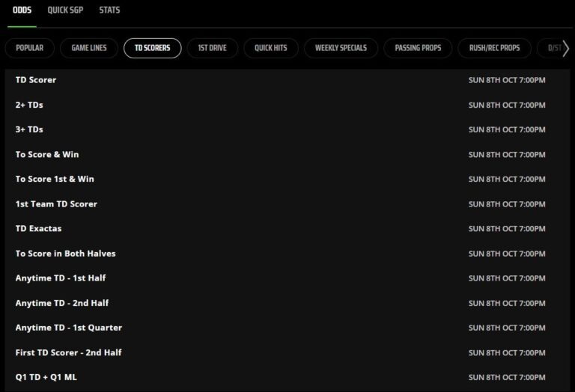Open the Q1 TD + Q1 ML market
575x392 pixels.
click(x=46, y=377)
